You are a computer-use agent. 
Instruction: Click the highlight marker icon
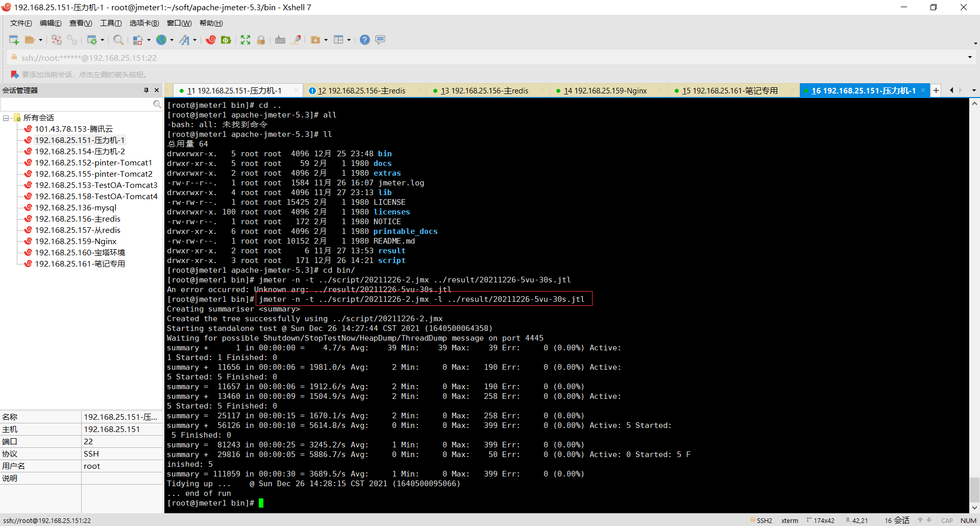296,40
